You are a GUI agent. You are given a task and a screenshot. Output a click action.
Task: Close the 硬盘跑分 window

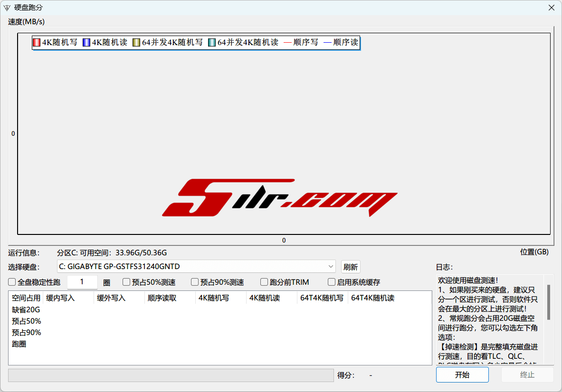(551, 8)
